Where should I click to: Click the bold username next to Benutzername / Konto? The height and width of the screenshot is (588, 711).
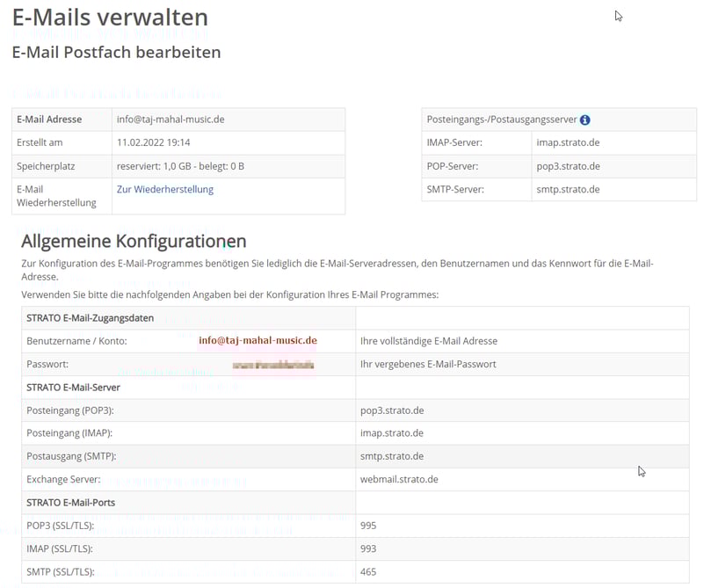pos(258,340)
